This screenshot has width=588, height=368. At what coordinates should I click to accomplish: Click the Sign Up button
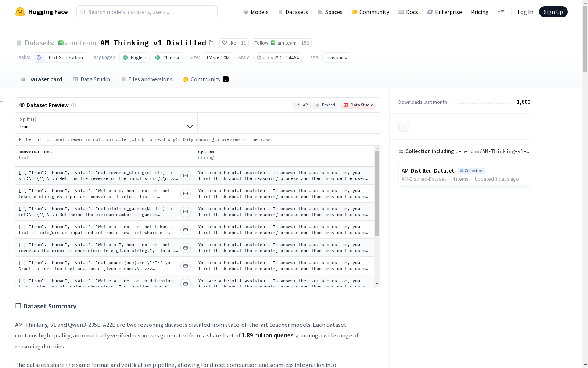pos(553,12)
